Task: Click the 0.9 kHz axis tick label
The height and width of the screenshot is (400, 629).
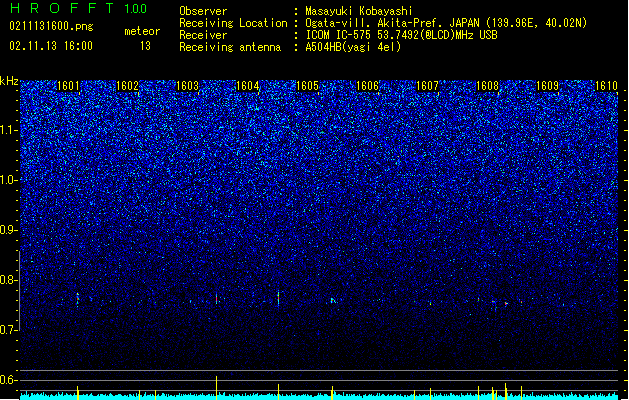Action: tap(8, 230)
